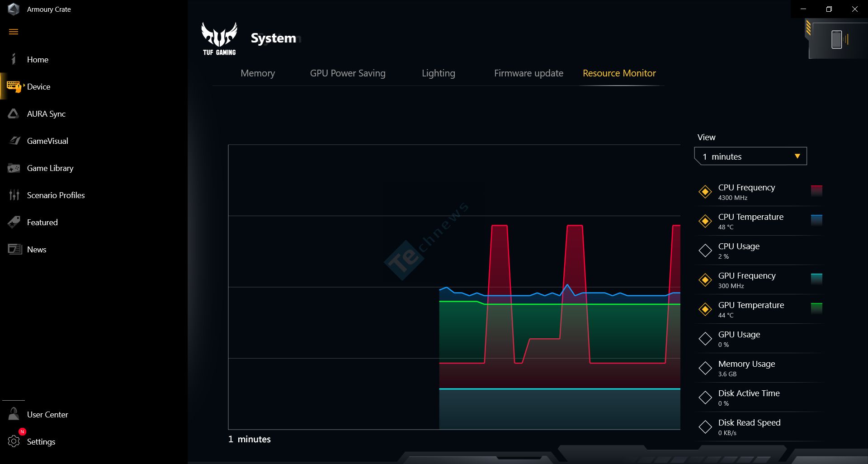Click the 44 °C GPU temperature value

(726, 316)
